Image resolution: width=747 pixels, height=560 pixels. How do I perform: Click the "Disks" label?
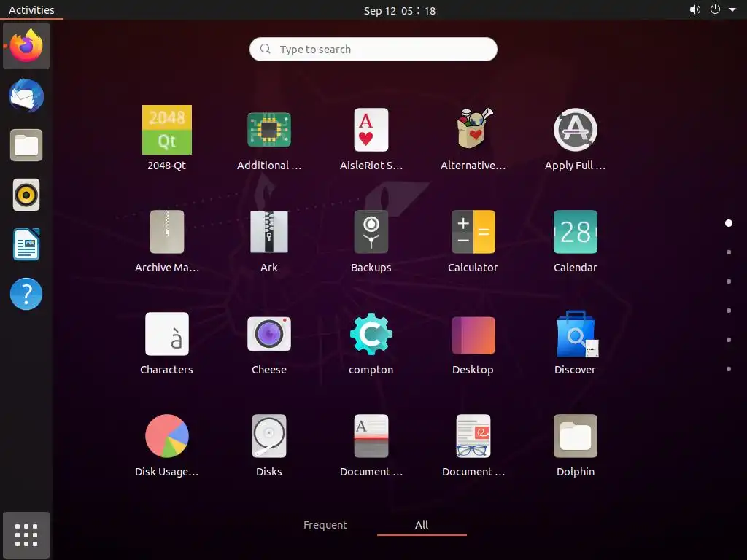(268, 472)
